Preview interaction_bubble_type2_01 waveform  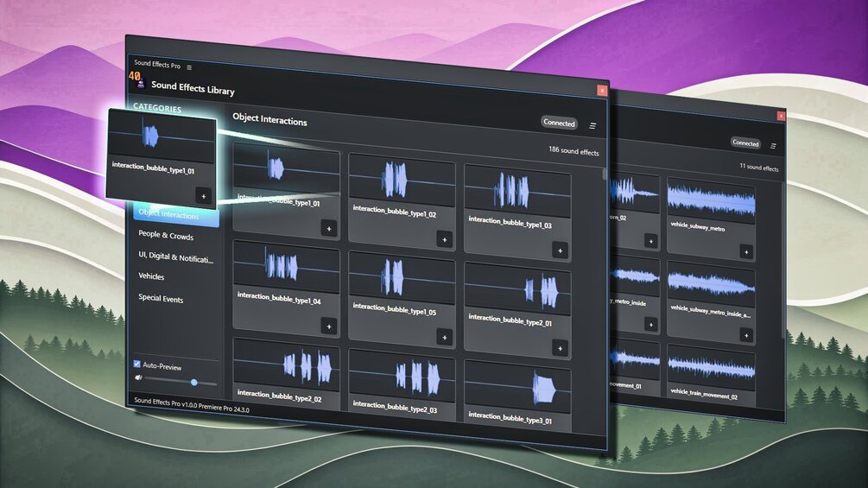tap(517, 288)
